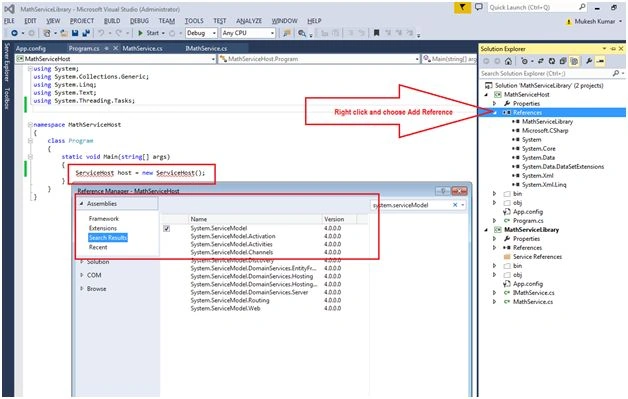Image resolution: width=628 pixels, height=399 pixels.
Task: Select Framework in Assemblies list
Action: click(104, 219)
